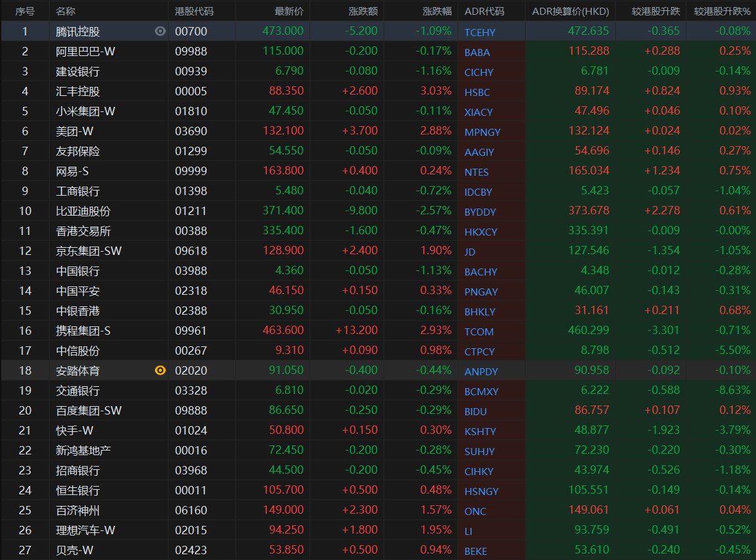Select the 建设银行 stock name
The image size is (756, 560).
(78, 71)
